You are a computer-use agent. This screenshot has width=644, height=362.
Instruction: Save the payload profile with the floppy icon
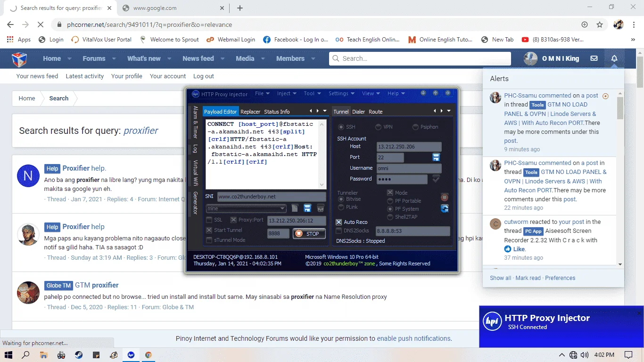[307, 208]
